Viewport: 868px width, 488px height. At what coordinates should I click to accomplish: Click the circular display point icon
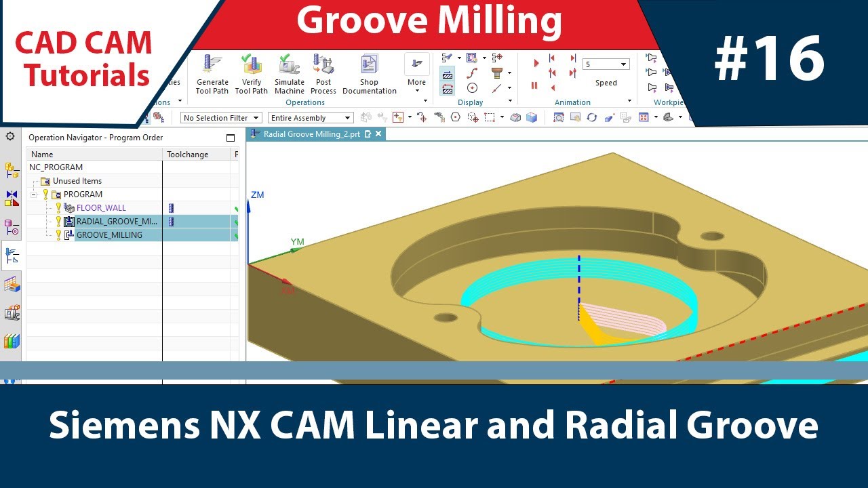[x=472, y=88]
